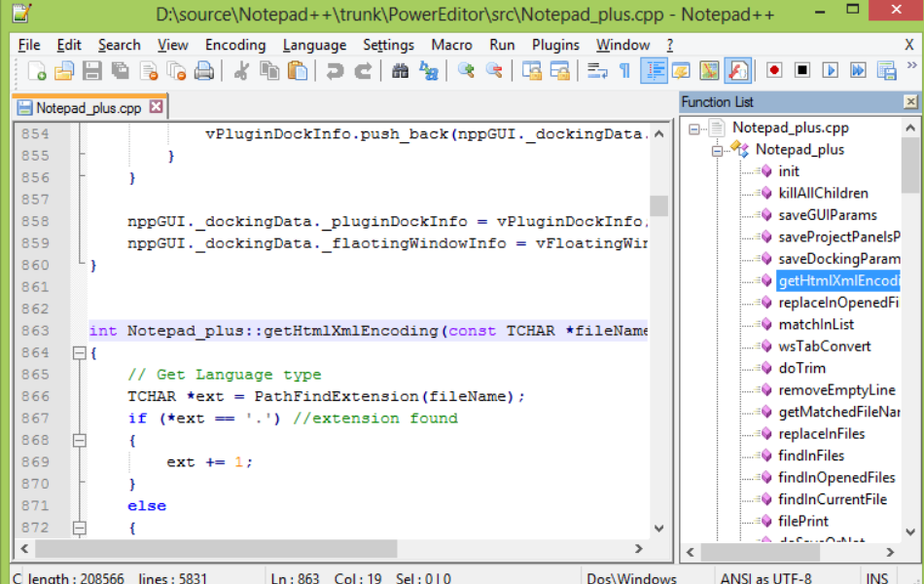Collapse code fold at line 864

(80, 353)
